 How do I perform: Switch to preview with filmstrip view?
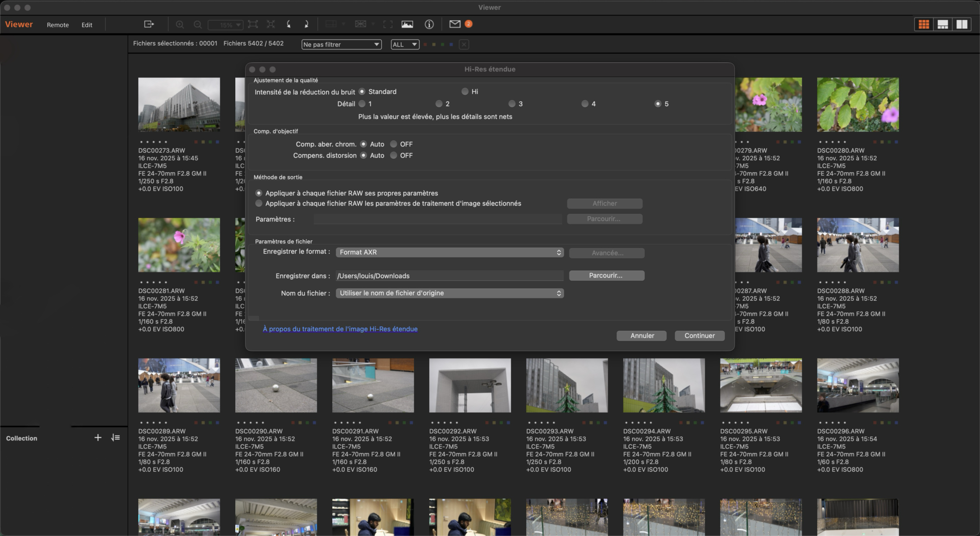[943, 24]
